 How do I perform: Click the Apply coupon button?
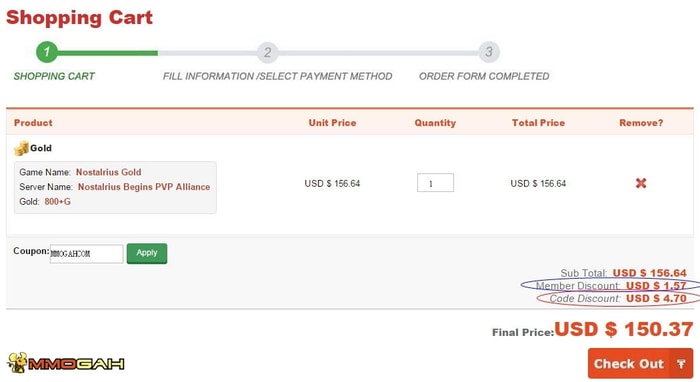[x=147, y=253]
